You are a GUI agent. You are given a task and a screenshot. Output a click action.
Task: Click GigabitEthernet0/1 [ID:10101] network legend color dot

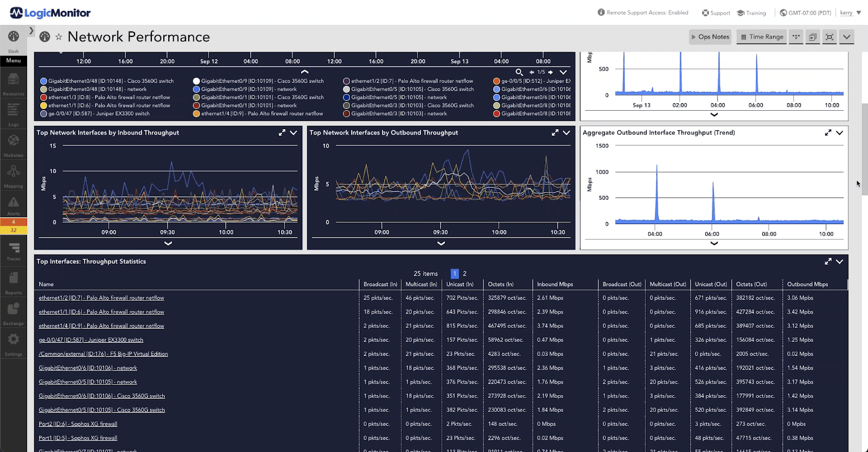pyautogui.click(x=196, y=105)
